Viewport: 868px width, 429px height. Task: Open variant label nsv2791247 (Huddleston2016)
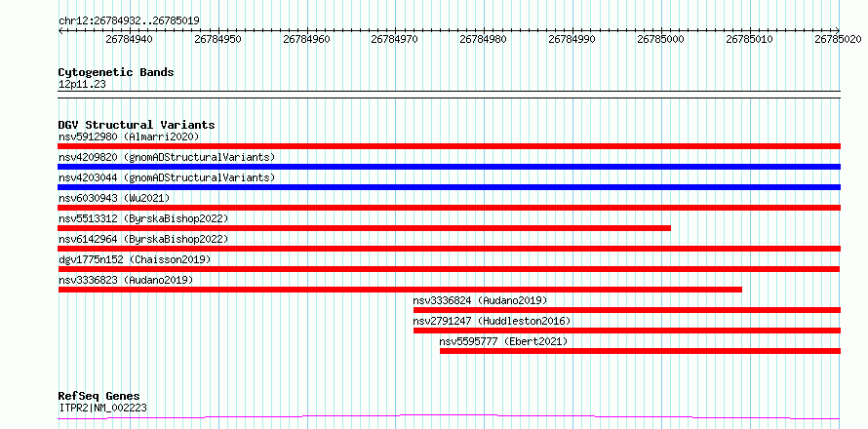coord(492,321)
